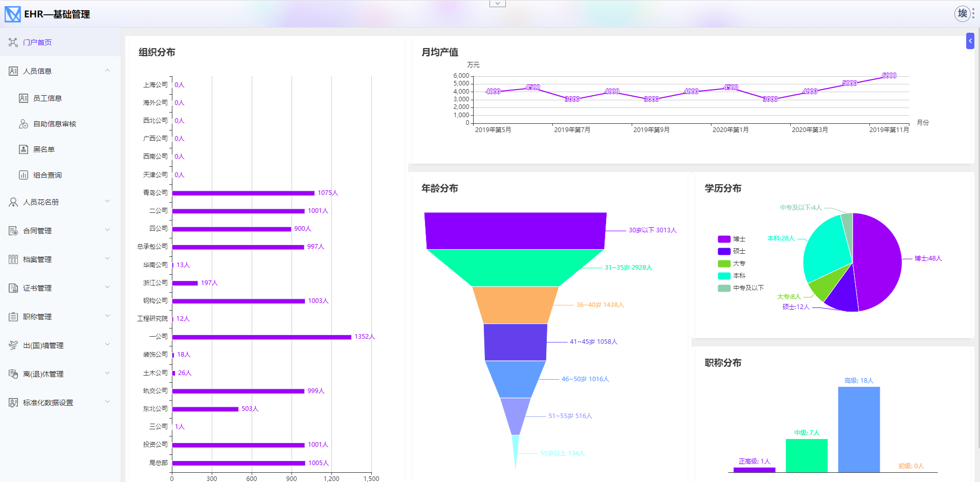980x482 pixels.
Task: Click the 东北公司 503人 bar
Action: [206, 409]
